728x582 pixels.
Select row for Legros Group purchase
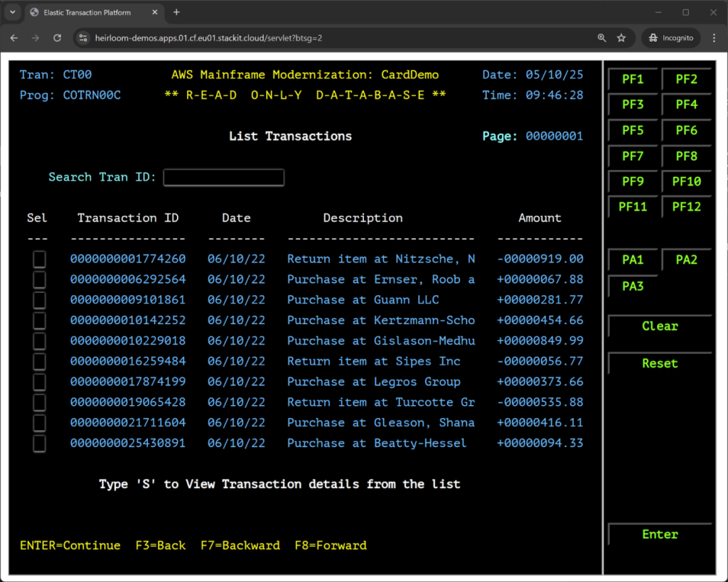point(40,382)
